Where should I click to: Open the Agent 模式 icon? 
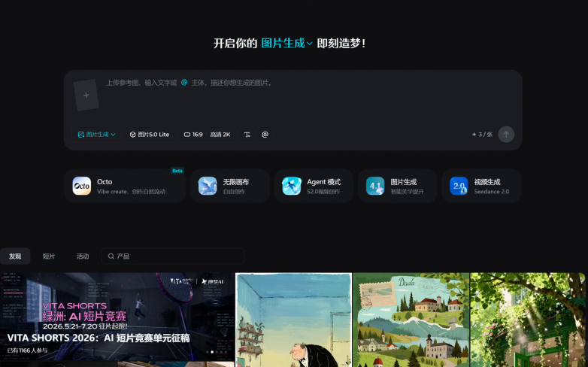coord(292,186)
